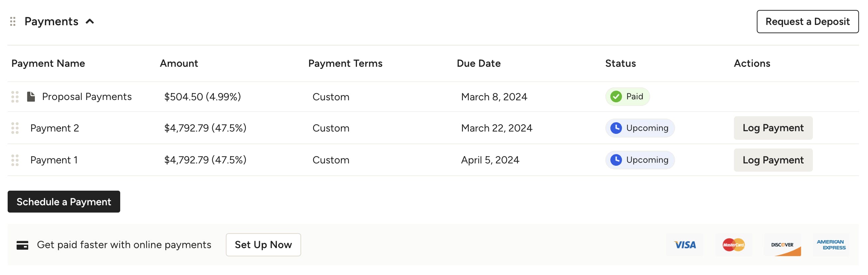Click the MasterCard logo
Viewport: 868px width, 275px height.
click(x=733, y=245)
